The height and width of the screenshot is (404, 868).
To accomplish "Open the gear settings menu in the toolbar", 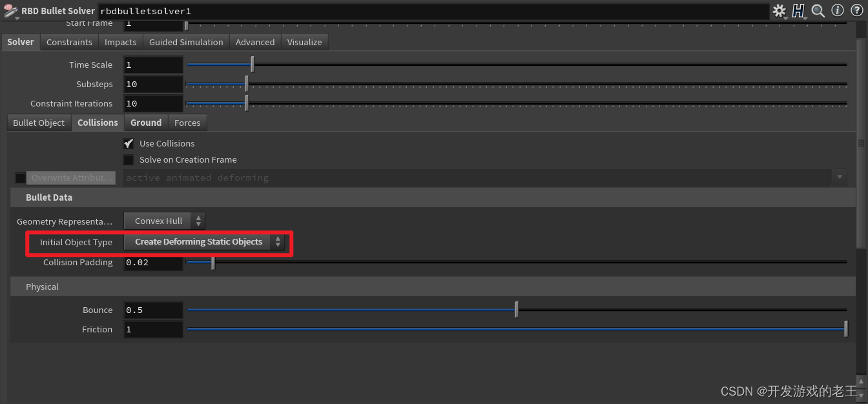I will click(x=779, y=10).
